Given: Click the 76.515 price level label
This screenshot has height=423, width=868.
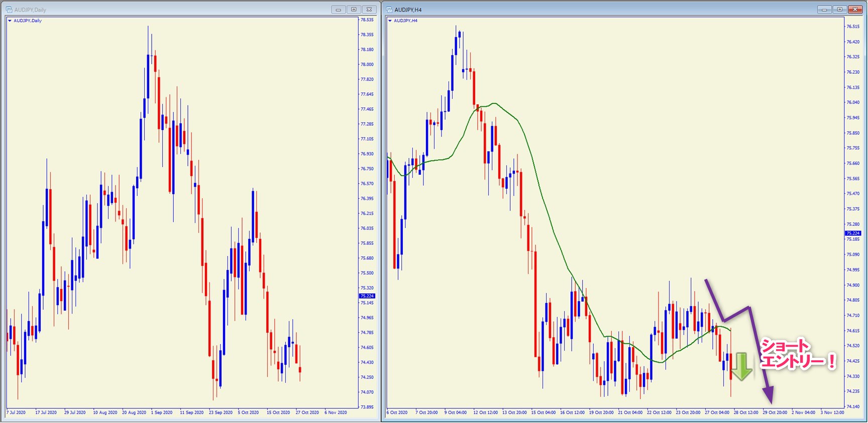Looking at the screenshot, I should coord(853,27).
